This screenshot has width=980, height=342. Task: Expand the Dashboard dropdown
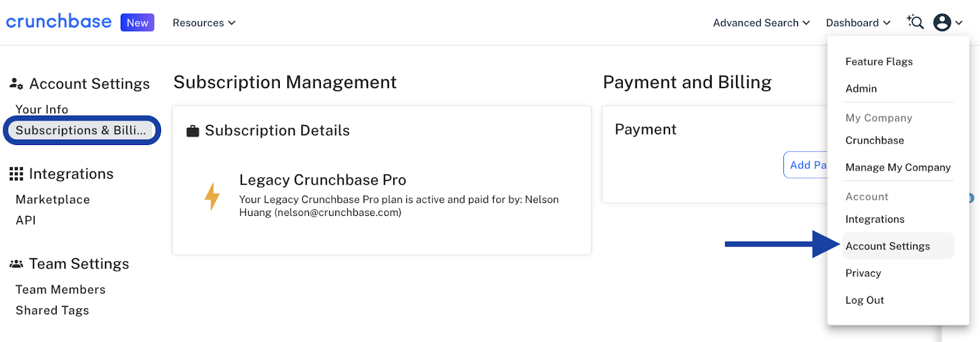pos(858,23)
